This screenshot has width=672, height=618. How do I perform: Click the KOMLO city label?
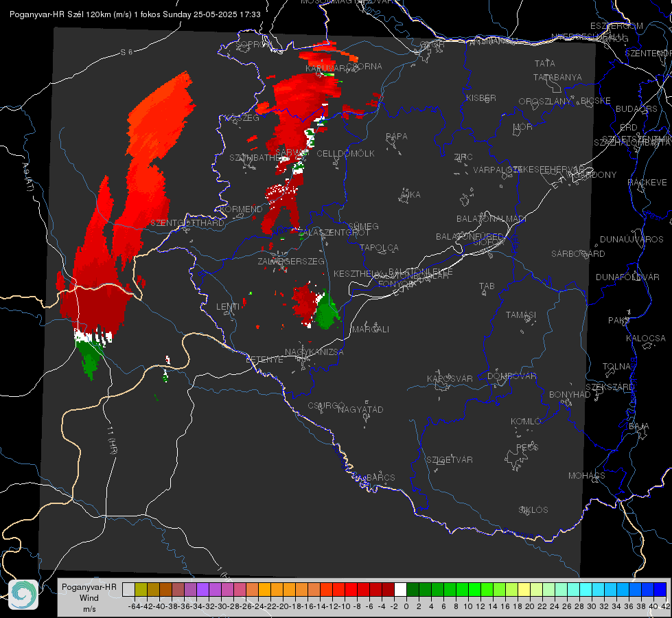tap(526, 421)
